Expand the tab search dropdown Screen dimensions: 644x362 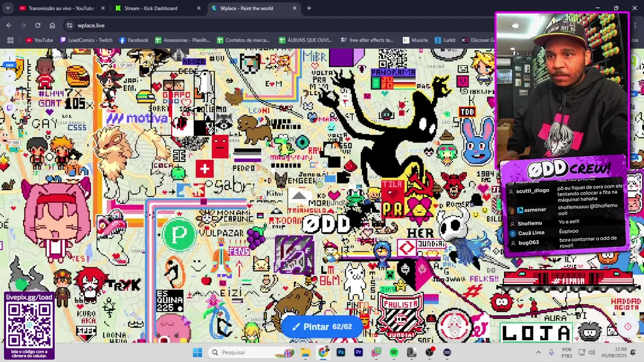click(x=7, y=8)
